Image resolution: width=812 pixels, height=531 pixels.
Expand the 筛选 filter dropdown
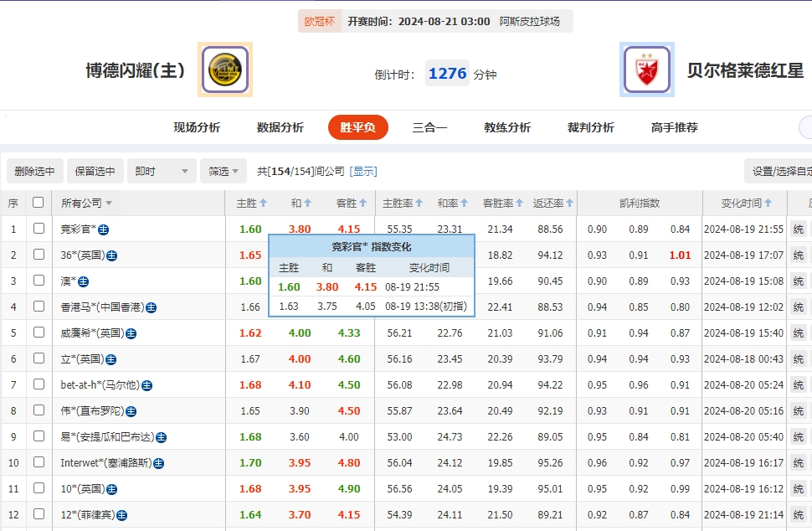223,170
